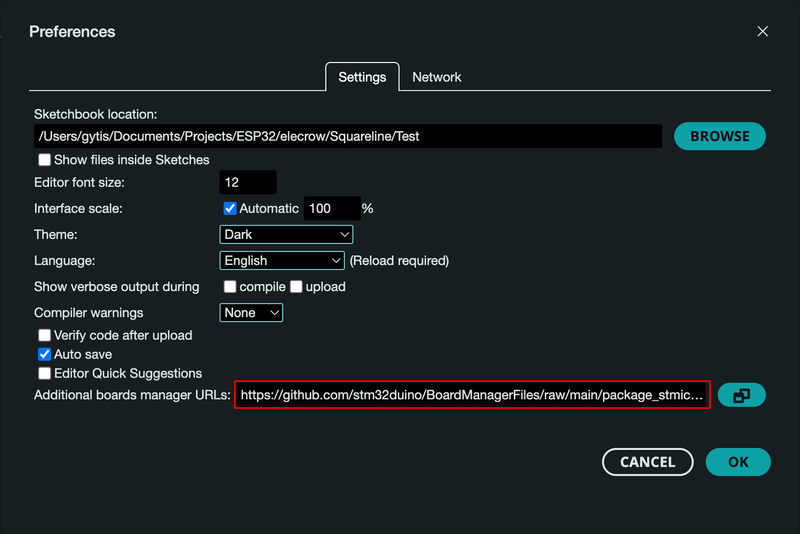Click the Language label
800x534 pixels.
[64, 261]
